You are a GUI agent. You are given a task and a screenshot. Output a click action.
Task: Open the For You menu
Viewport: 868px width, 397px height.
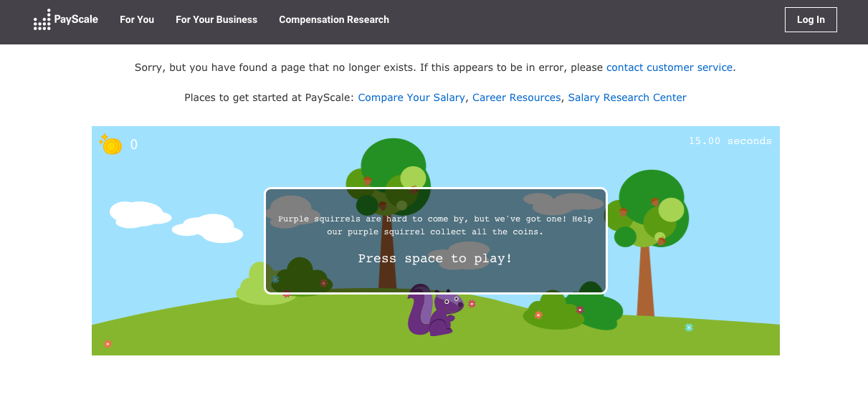coord(137,20)
